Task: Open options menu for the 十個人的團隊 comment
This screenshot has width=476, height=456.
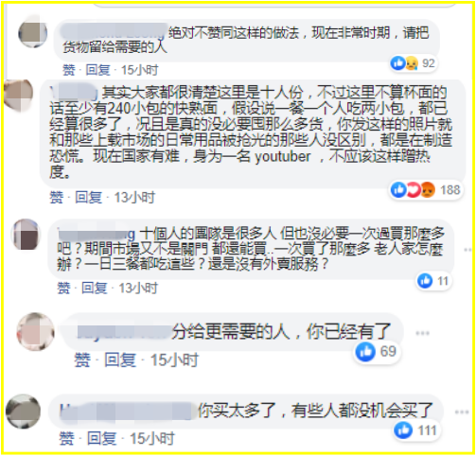Action: point(467,250)
